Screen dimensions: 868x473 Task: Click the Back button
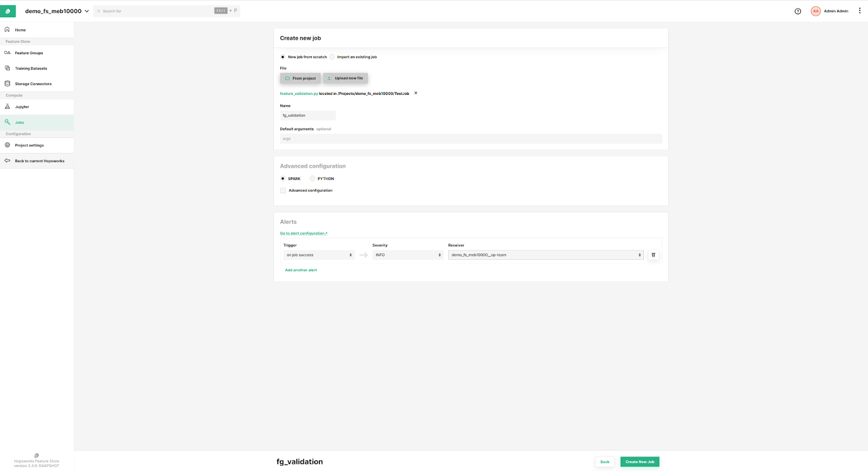click(605, 462)
